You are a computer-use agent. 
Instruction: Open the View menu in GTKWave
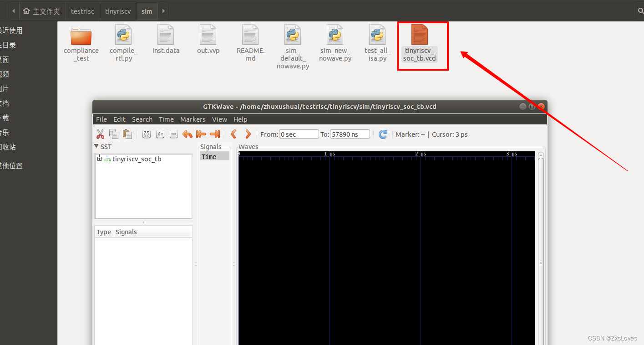(x=219, y=119)
